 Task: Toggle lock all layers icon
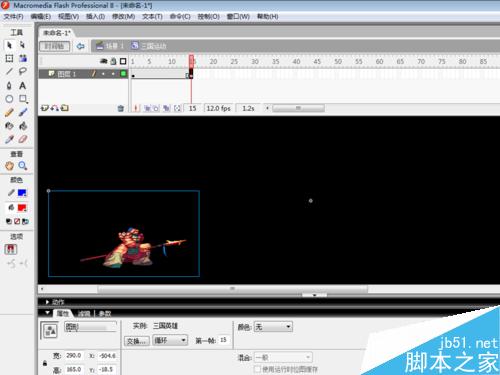click(x=114, y=61)
